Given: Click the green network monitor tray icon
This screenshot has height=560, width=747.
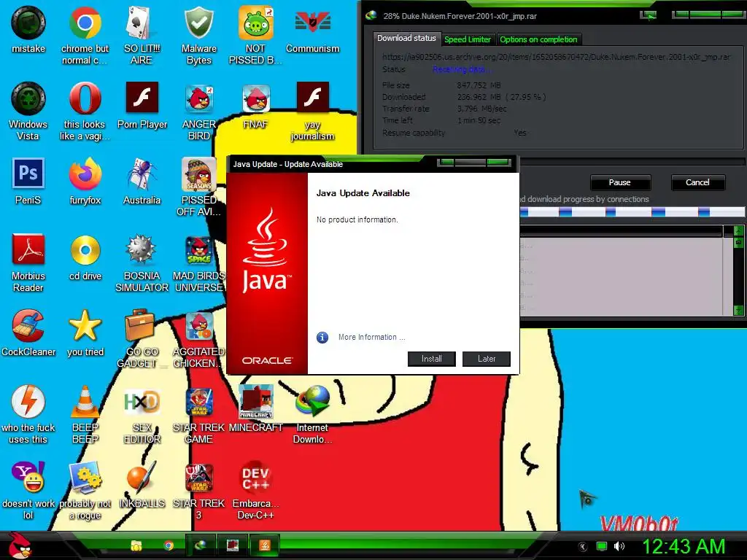Looking at the screenshot, I should 602,546.
